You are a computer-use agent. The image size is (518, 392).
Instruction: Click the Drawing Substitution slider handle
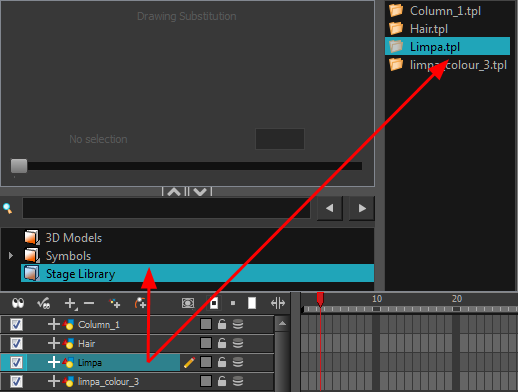19,166
